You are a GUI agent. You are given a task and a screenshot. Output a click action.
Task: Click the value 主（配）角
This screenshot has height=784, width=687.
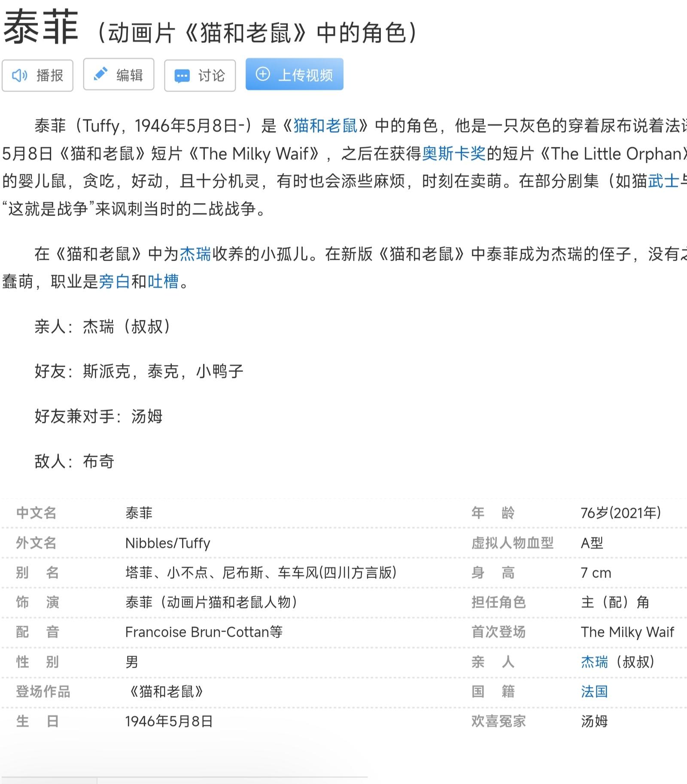[x=615, y=602]
